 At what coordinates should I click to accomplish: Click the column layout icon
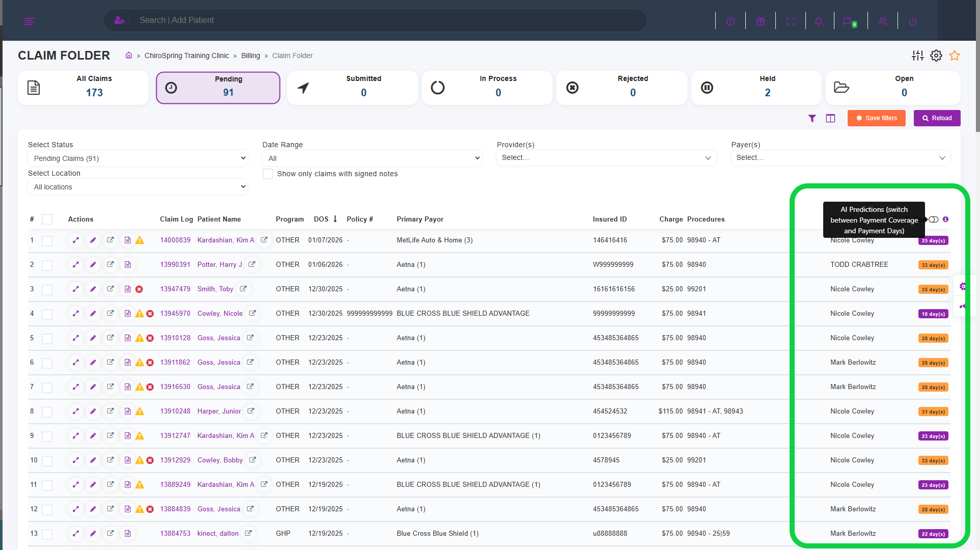click(830, 118)
